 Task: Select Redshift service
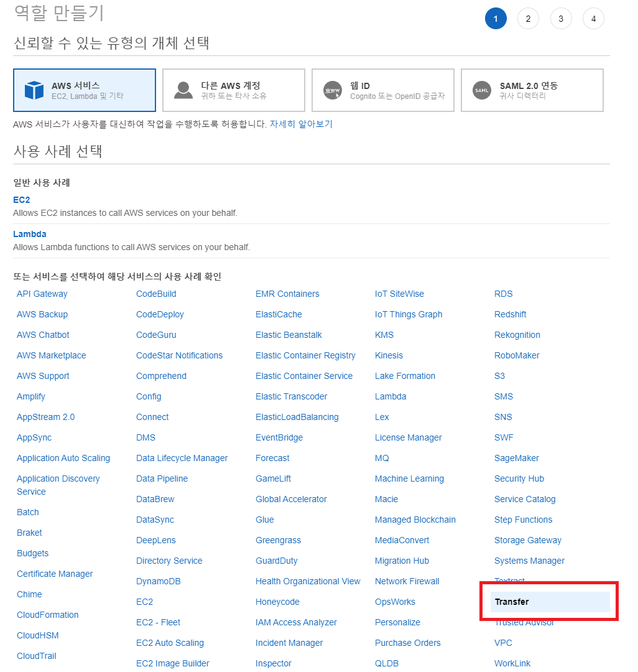[x=511, y=314]
